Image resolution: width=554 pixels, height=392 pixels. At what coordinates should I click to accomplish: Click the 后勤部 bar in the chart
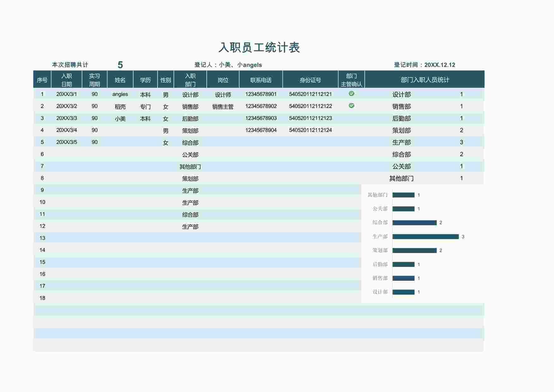pos(403,264)
